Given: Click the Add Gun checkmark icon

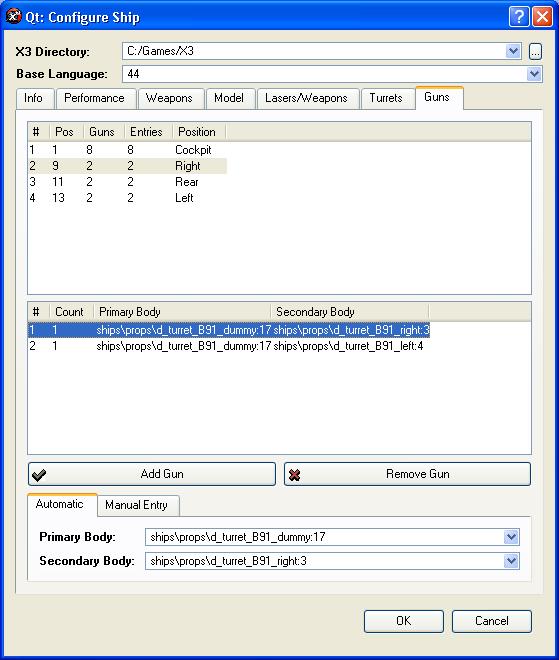Looking at the screenshot, I should 39,475.
